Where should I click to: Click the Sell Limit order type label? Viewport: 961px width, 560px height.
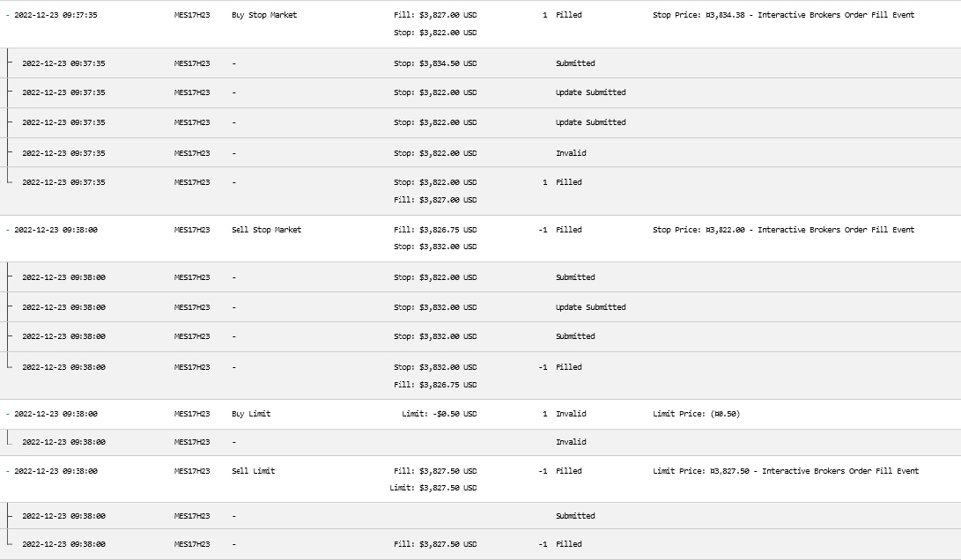(x=253, y=471)
